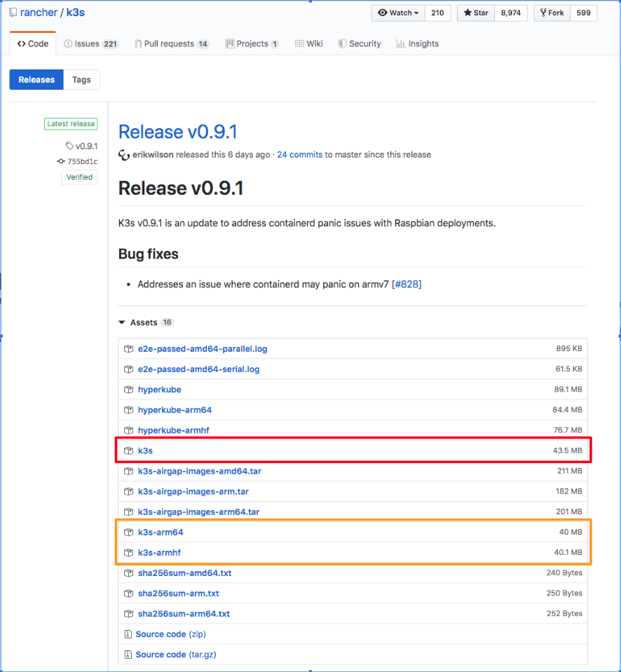Click the file icon beside Source code (tar.gz)
621x672 pixels.
(x=128, y=655)
